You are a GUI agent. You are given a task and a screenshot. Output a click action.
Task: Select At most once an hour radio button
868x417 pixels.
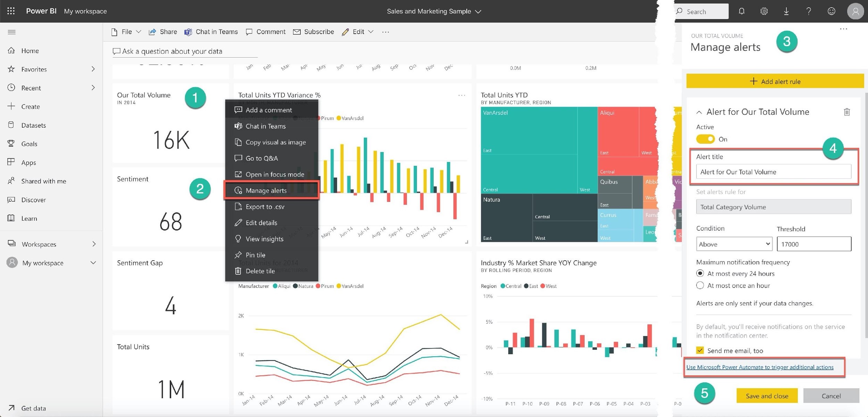[x=700, y=286]
